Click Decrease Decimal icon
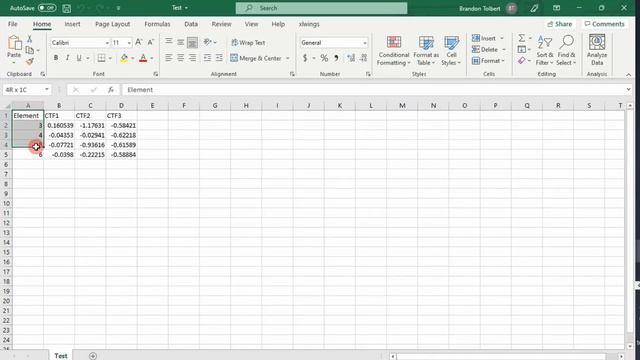 (364, 58)
